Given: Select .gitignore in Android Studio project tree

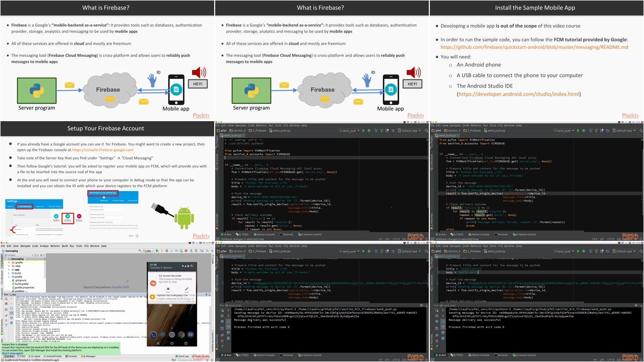Looking at the screenshot, I should coord(19,281).
